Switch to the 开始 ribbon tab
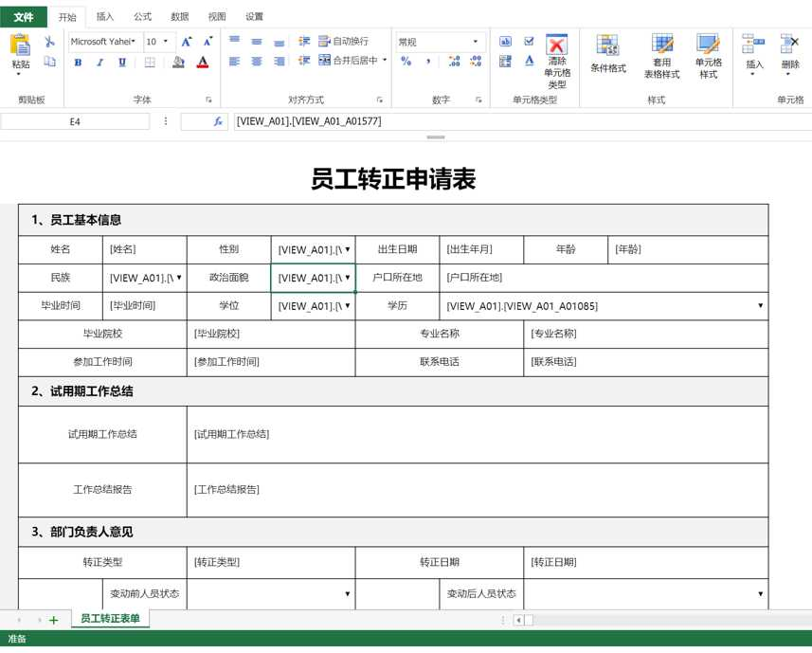 coord(67,17)
